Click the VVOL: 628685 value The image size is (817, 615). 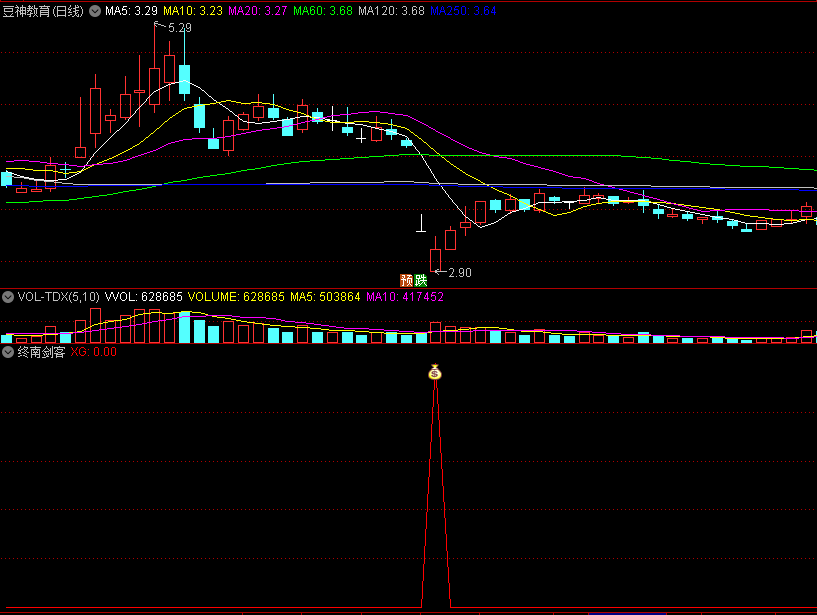[144, 297]
